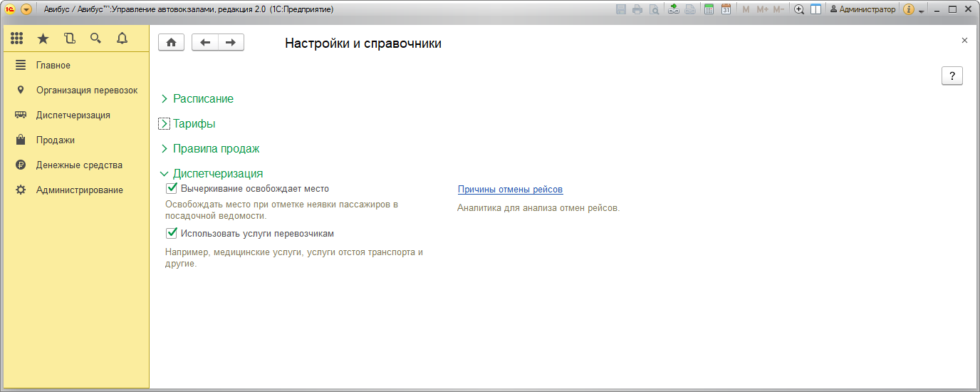
Task: Click the help '?' button
Action: (x=952, y=76)
